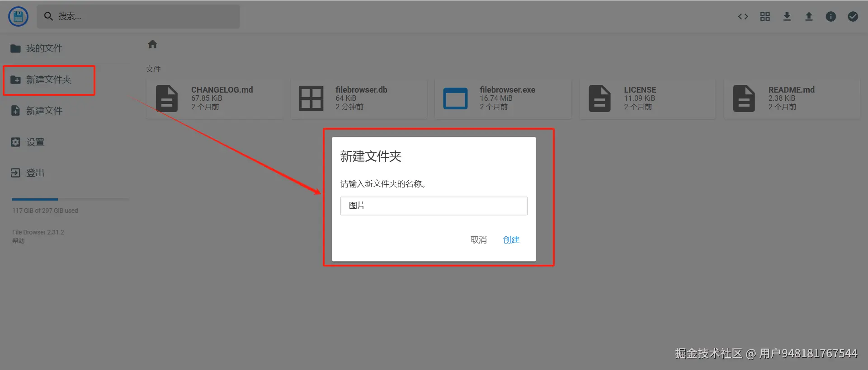
Task: Focus the 搜索 search field
Action: pos(138,16)
